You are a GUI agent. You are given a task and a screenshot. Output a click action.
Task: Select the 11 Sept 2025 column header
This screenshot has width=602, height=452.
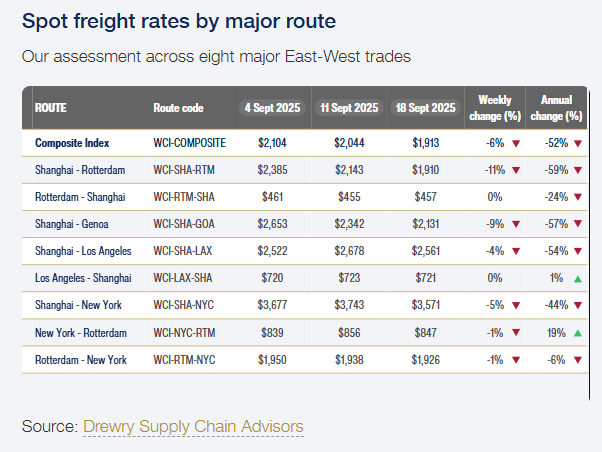[351, 107]
